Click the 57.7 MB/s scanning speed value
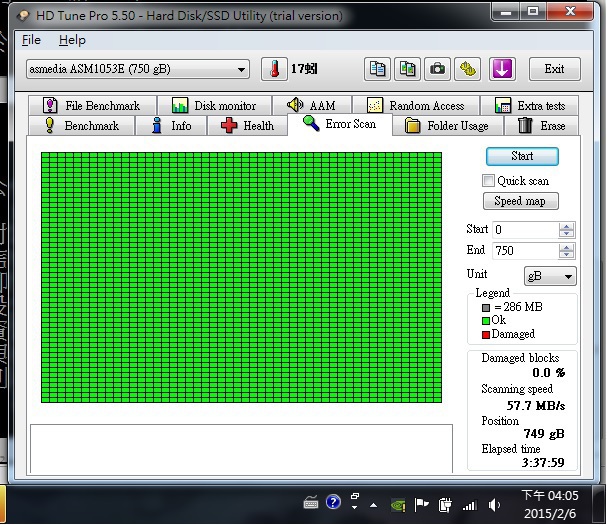 pyautogui.click(x=536, y=406)
